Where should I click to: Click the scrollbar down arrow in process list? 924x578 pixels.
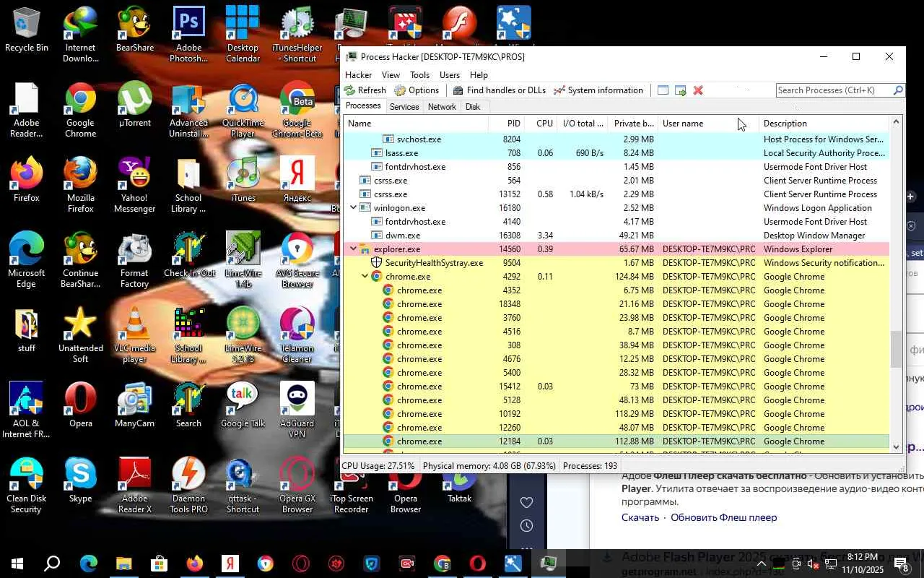click(x=897, y=447)
